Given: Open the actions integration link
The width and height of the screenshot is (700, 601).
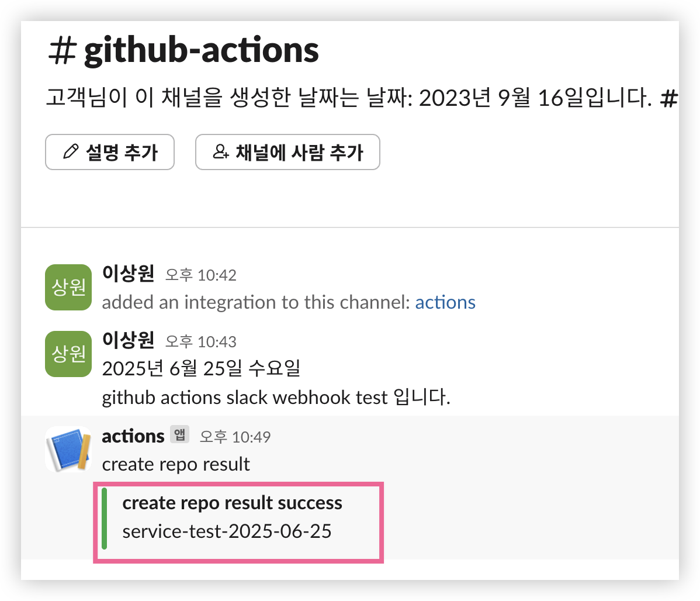Looking at the screenshot, I should pos(445,302).
